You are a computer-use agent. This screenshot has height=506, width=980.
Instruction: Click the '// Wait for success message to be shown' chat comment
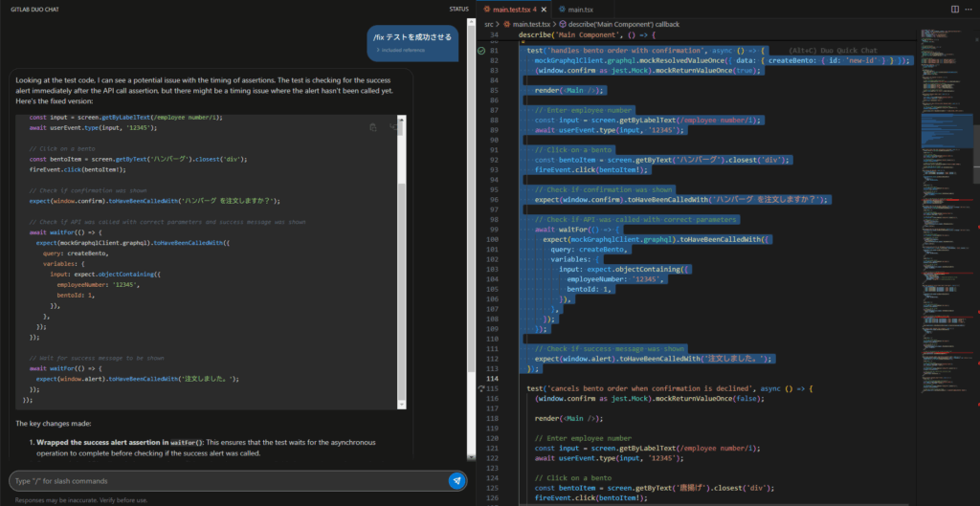click(x=97, y=358)
